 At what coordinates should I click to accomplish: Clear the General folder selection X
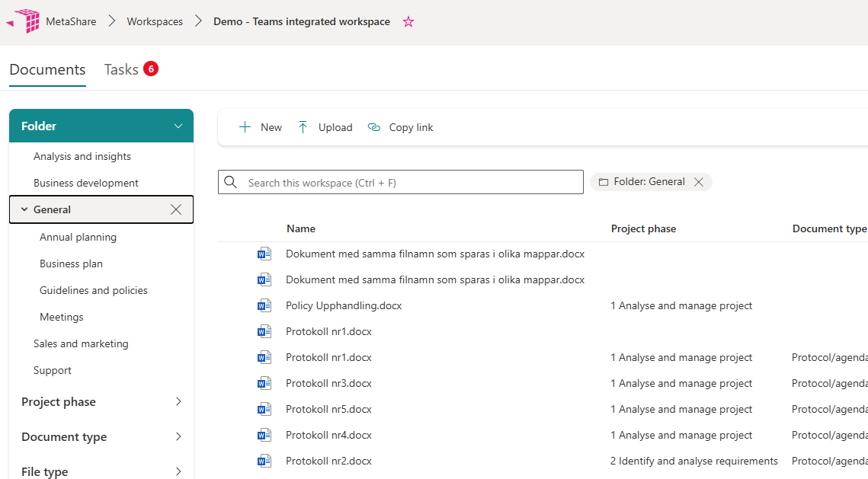click(176, 209)
